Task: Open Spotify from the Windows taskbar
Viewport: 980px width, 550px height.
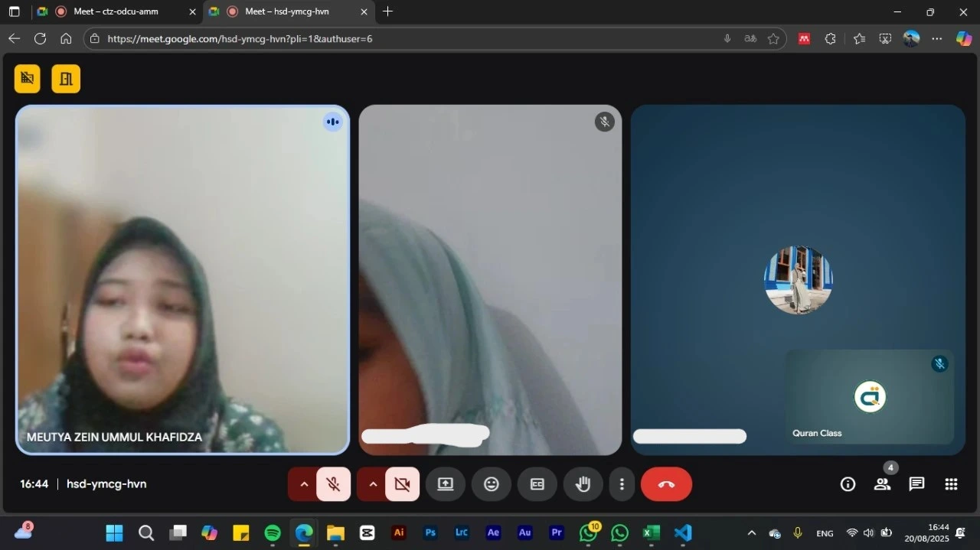Action: coord(273,533)
